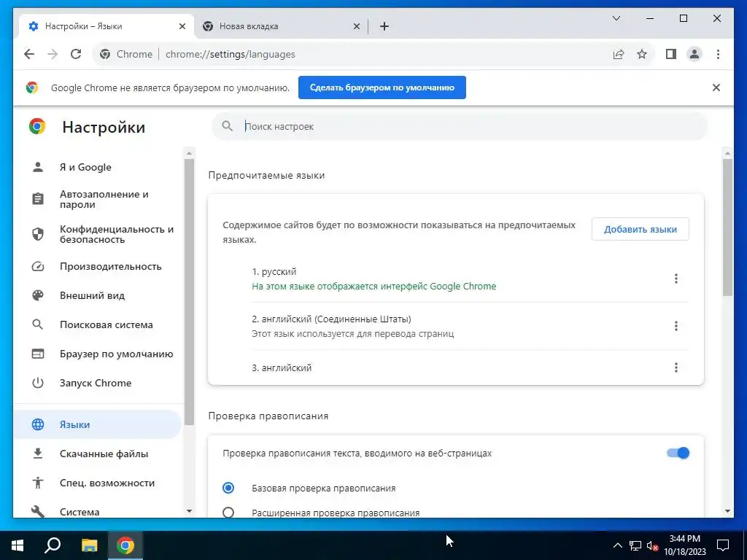The image size is (747, 560).
Task: Open the Windows Start menu
Action: pos(18,545)
